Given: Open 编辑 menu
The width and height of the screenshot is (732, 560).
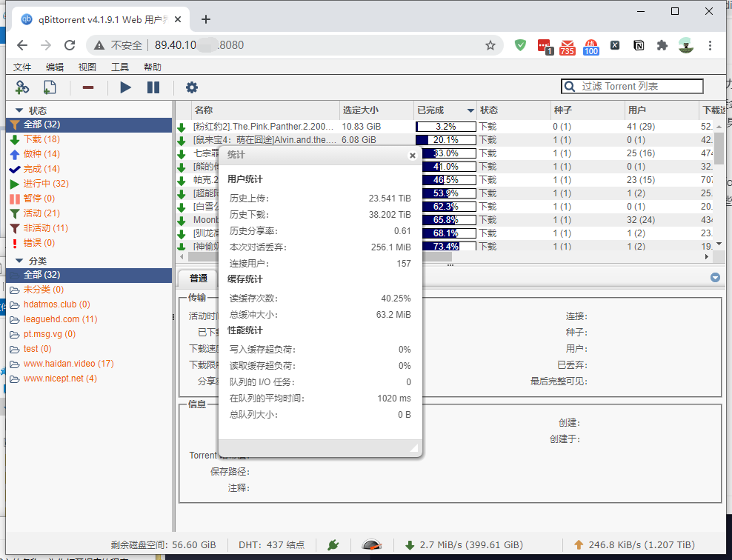Looking at the screenshot, I should pos(55,67).
